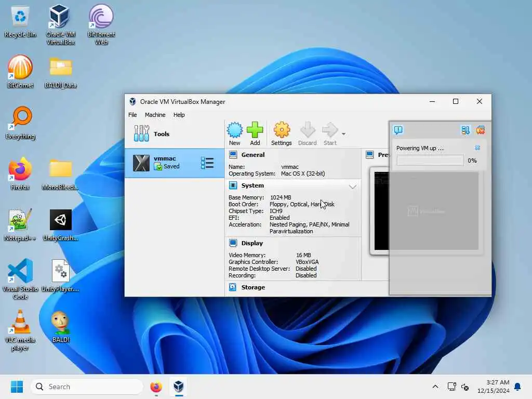532x399 pixels.
Task: Click the System section header
Action: (x=252, y=185)
